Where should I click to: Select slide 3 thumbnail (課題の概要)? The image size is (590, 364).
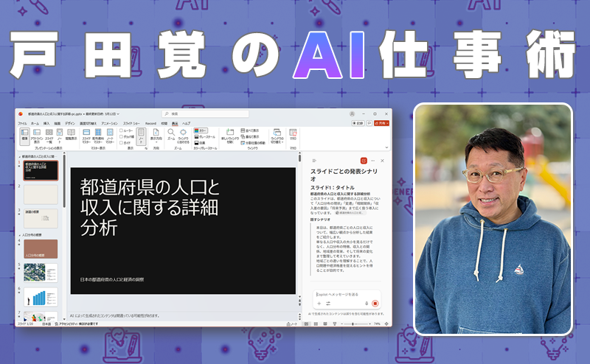point(41,219)
